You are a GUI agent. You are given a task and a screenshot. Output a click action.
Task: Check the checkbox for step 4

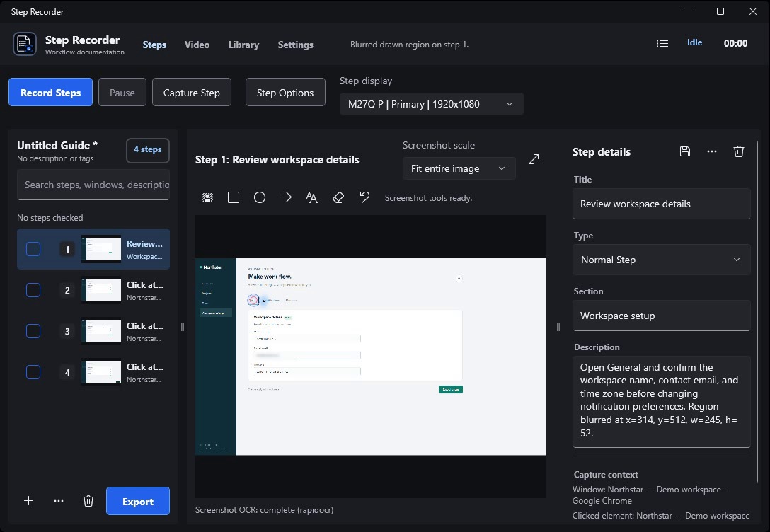33,373
